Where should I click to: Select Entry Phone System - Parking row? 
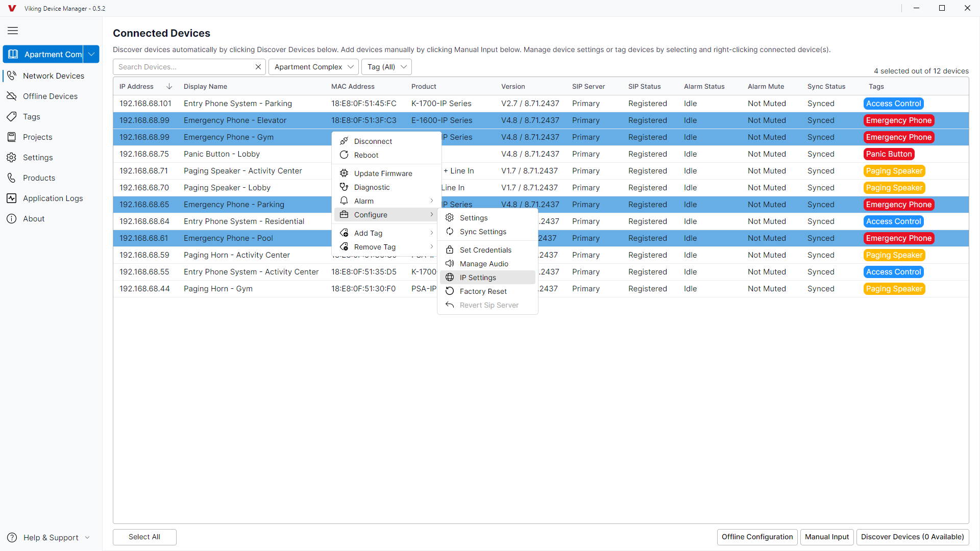coord(237,104)
